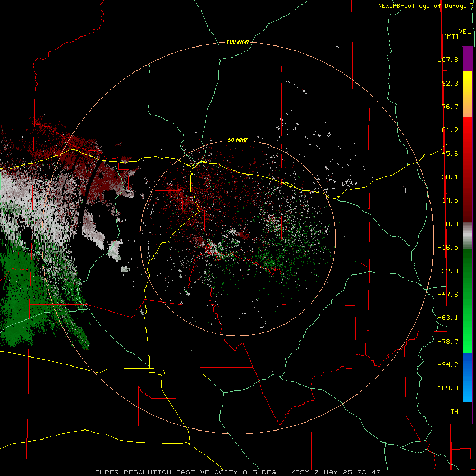476x476 pixels.
Task: Select the 30.1 velocity scale value
Action: [x=450, y=177]
